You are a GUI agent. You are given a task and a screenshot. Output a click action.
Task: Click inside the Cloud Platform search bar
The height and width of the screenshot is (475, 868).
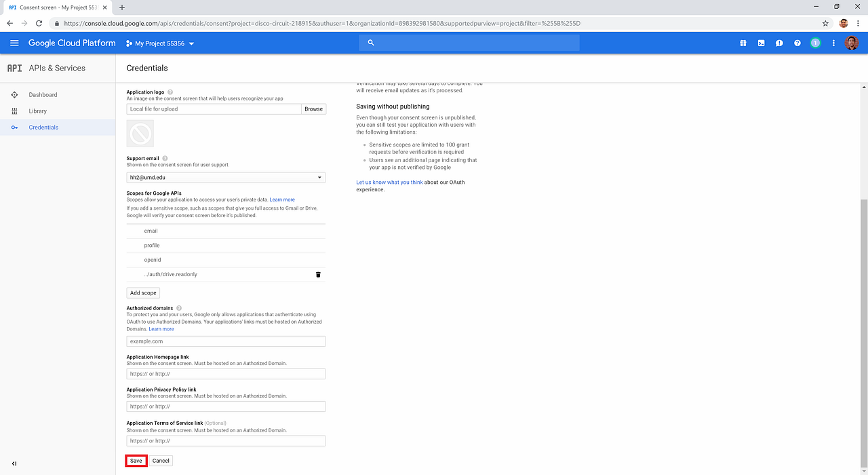click(x=468, y=42)
